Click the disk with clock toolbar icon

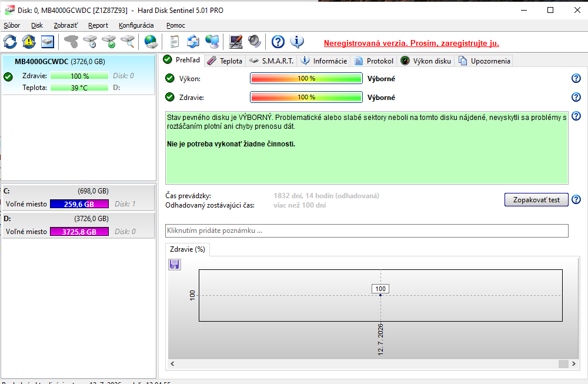pyautogui.click(x=90, y=42)
